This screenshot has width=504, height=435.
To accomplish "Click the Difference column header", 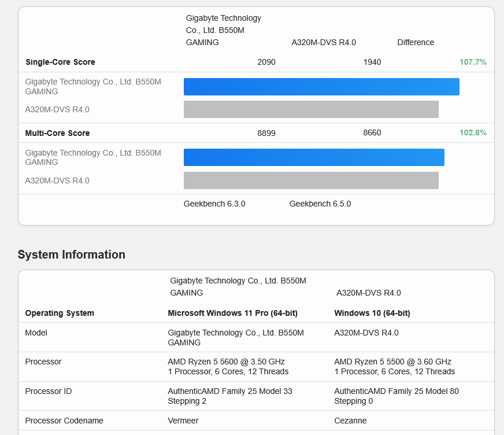I will tap(416, 42).
